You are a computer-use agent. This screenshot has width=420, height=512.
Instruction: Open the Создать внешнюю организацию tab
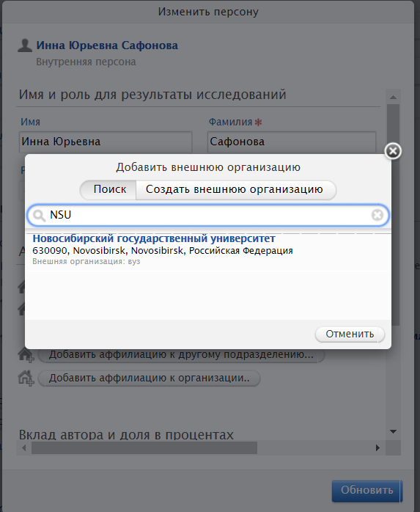pyautogui.click(x=235, y=189)
